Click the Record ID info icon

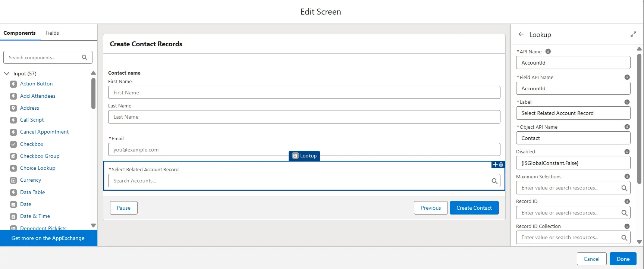(x=627, y=201)
